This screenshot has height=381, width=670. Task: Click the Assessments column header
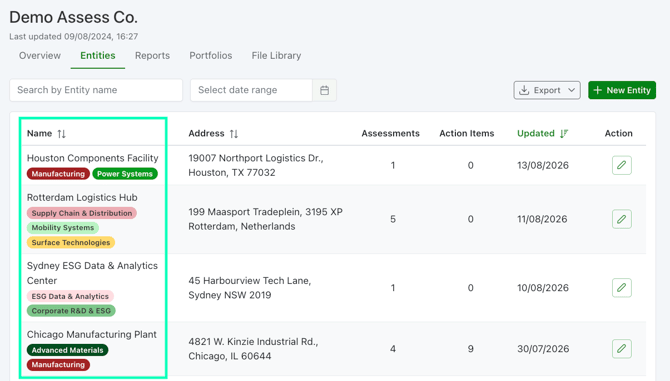coord(391,133)
